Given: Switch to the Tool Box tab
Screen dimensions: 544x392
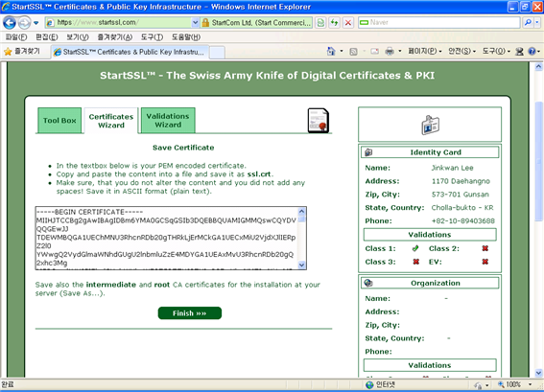Looking at the screenshot, I should pos(59,120).
